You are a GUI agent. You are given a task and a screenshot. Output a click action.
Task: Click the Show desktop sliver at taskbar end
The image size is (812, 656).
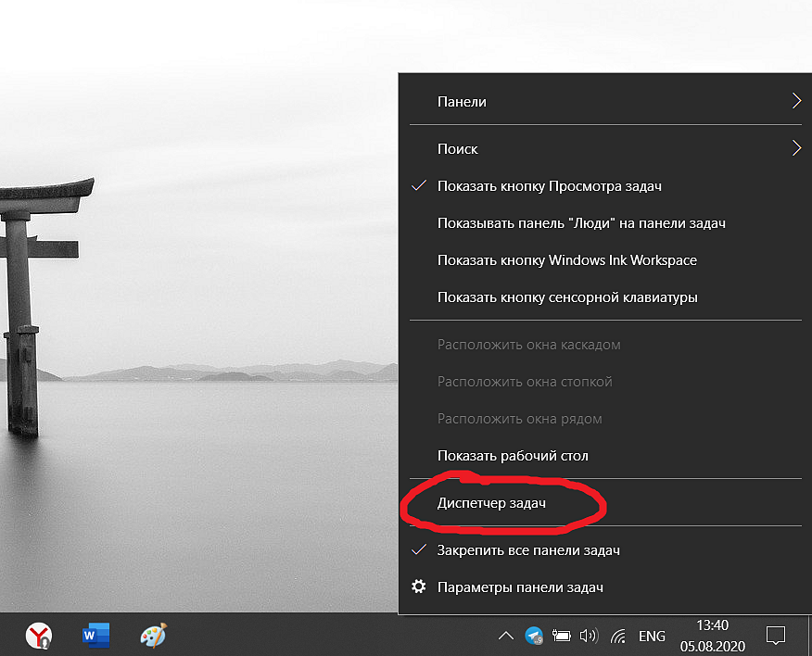click(x=809, y=636)
